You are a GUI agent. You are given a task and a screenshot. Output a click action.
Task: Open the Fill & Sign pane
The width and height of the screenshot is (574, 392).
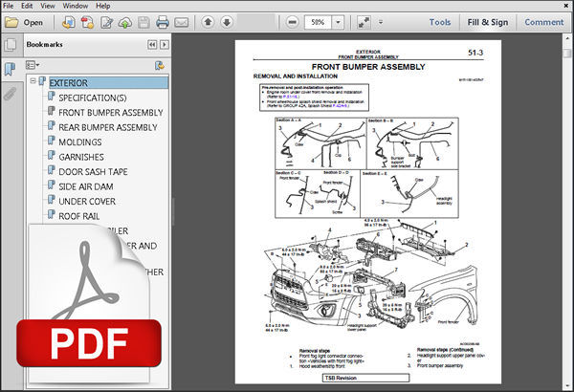[488, 22]
